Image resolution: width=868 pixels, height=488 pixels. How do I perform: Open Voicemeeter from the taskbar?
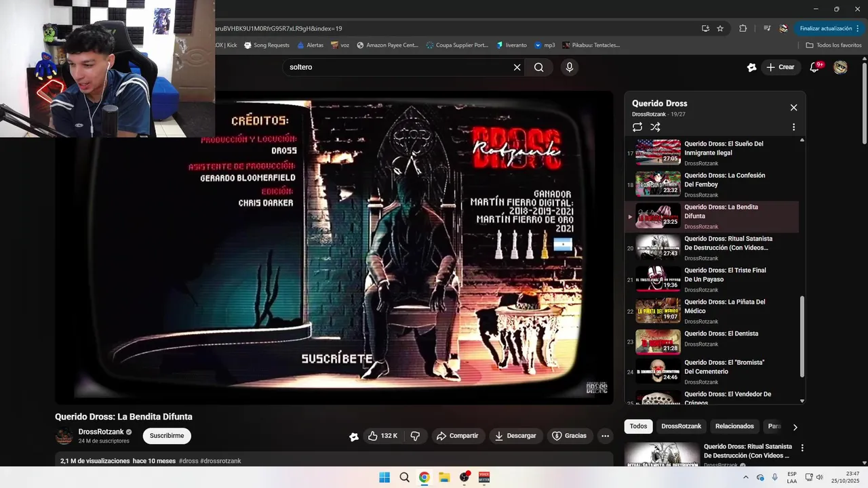tap(484, 477)
